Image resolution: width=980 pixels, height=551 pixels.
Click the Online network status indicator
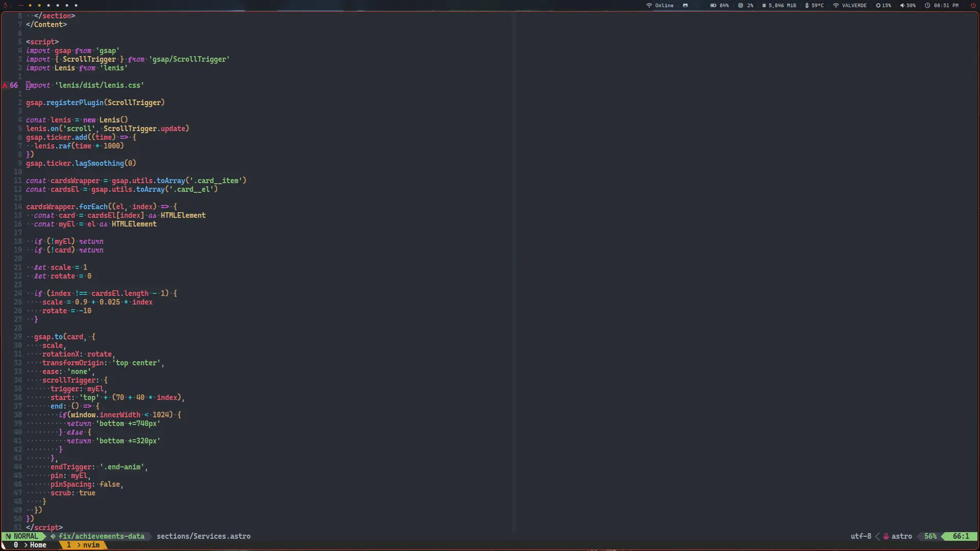coord(660,5)
